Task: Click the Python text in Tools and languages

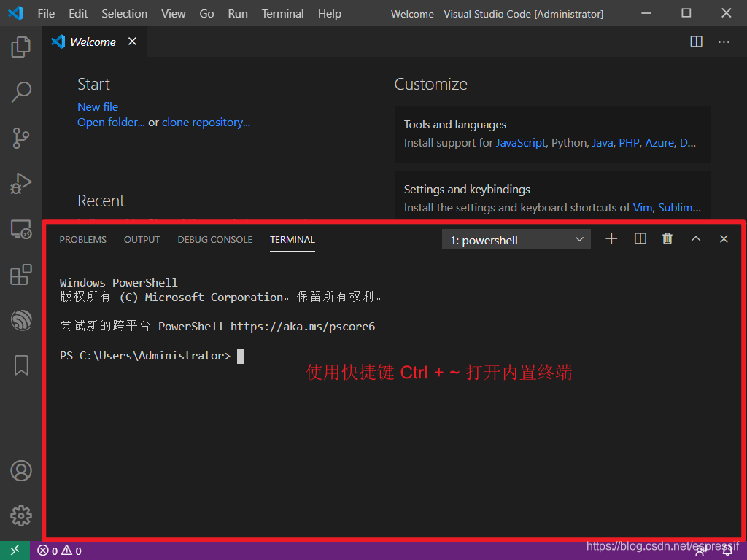Action: pos(569,143)
